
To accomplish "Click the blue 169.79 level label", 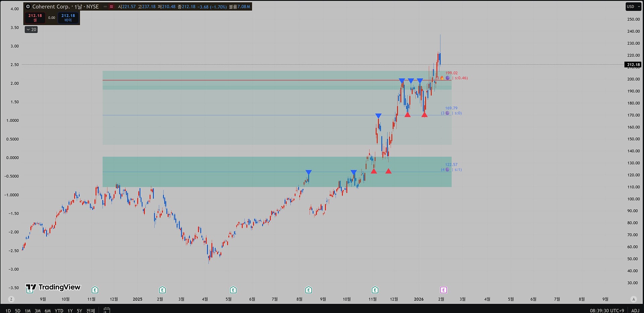I will (x=451, y=108).
